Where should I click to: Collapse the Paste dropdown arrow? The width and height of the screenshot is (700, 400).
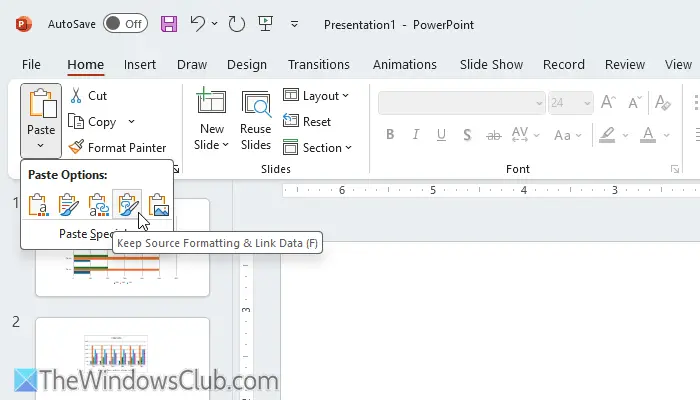click(41, 146)
